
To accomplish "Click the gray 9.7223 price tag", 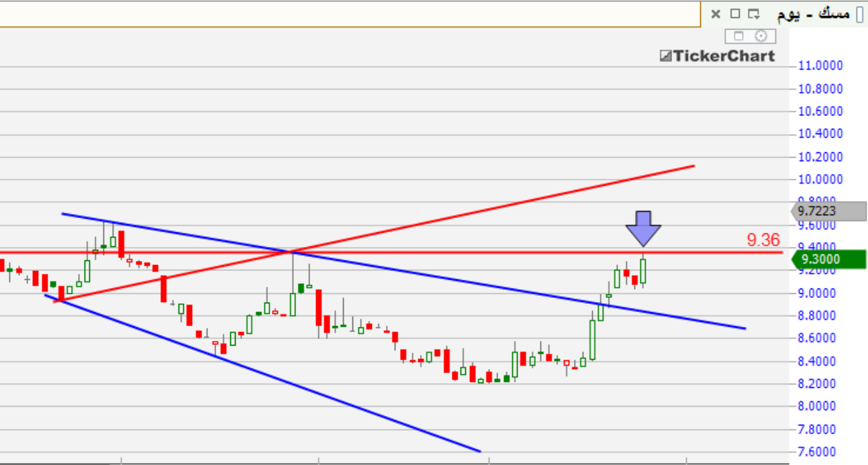I will (x=829, y=211).
